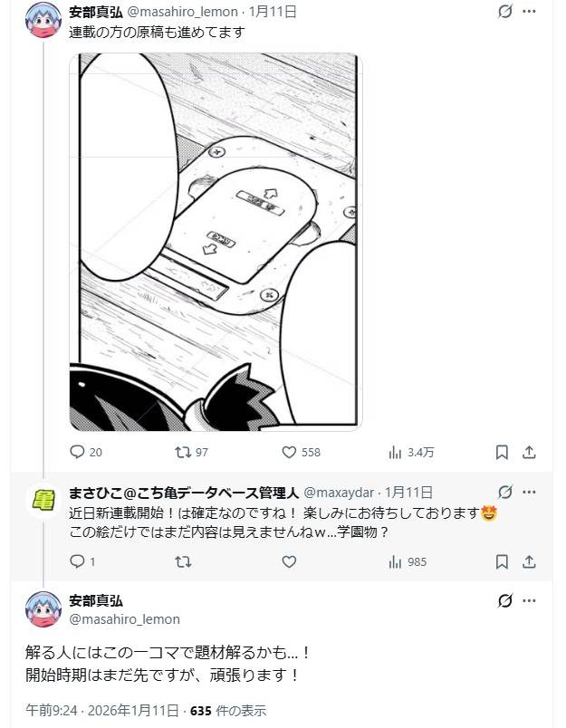Click the green こち亀 reply avatar

coord(43,501)
